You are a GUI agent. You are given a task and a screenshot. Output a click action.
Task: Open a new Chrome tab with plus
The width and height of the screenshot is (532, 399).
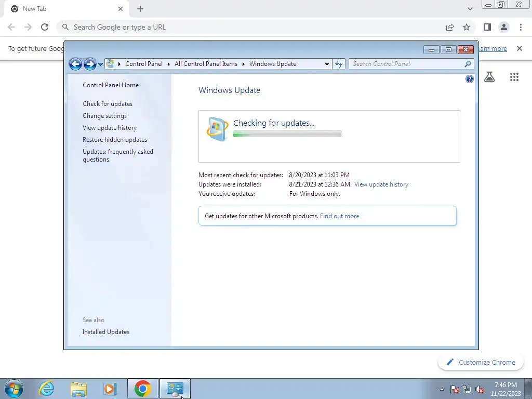pos(140,9)
